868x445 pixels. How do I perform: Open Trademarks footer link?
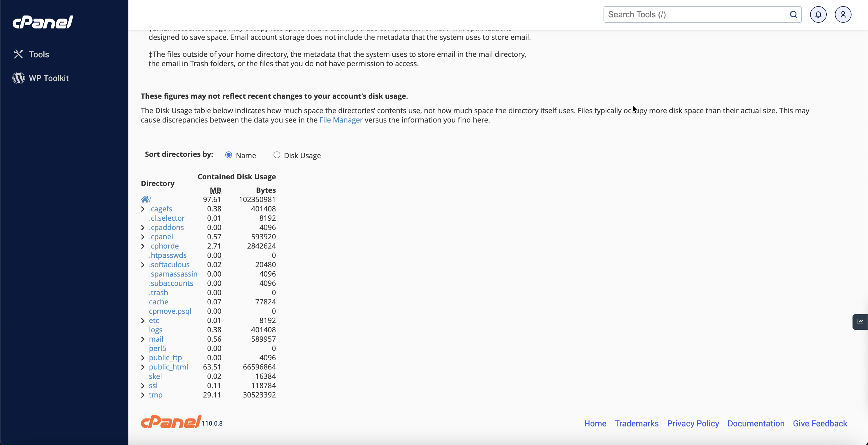[637, 424]
